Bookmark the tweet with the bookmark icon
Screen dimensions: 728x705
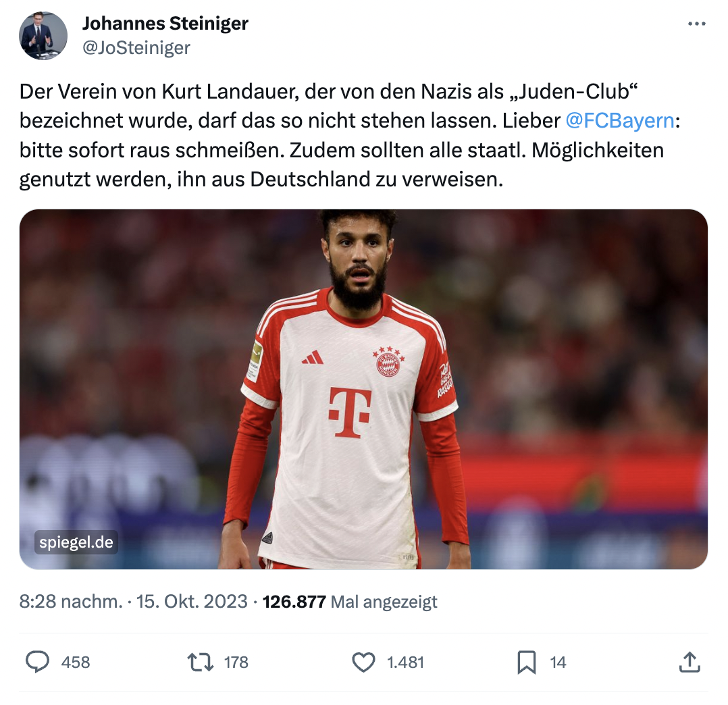527,662
